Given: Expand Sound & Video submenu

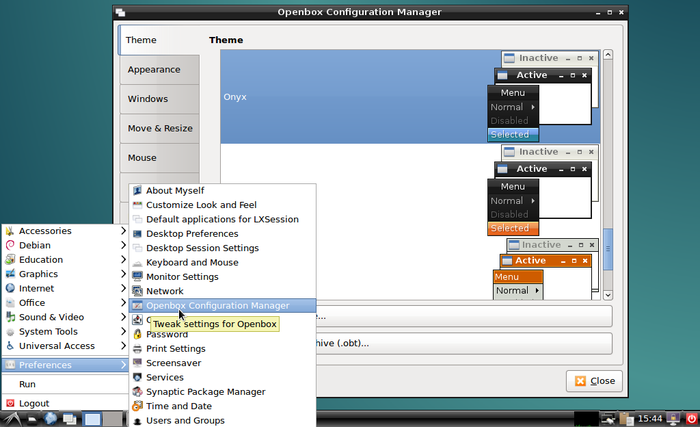Looking at the screenshot, I should tap(65, 317).
